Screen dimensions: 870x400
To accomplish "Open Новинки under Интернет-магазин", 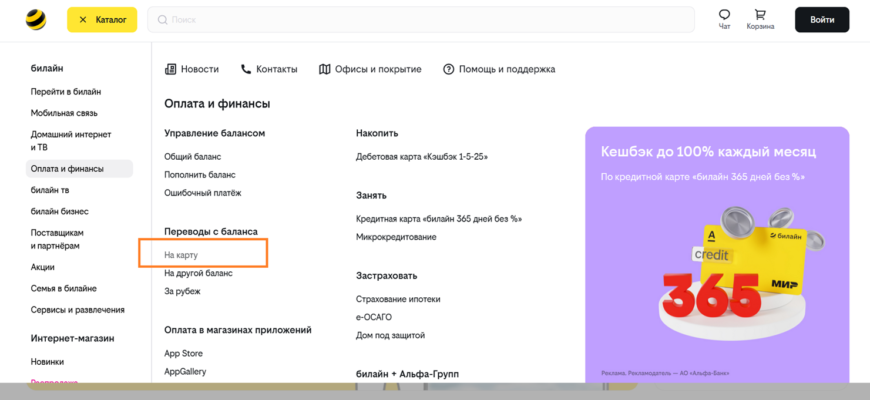I will tap(47, 362).
